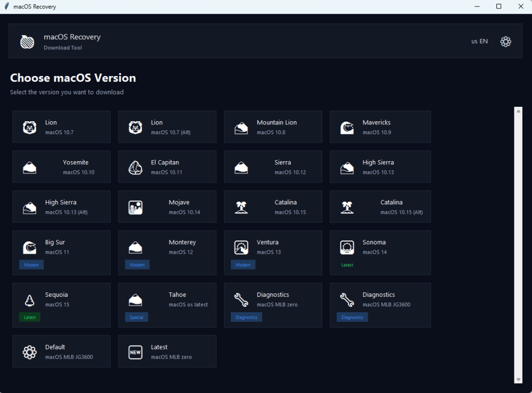Click the Modern tag on Ventura
The width and height of the screenshot is (532, 393).
coord(243,265)
